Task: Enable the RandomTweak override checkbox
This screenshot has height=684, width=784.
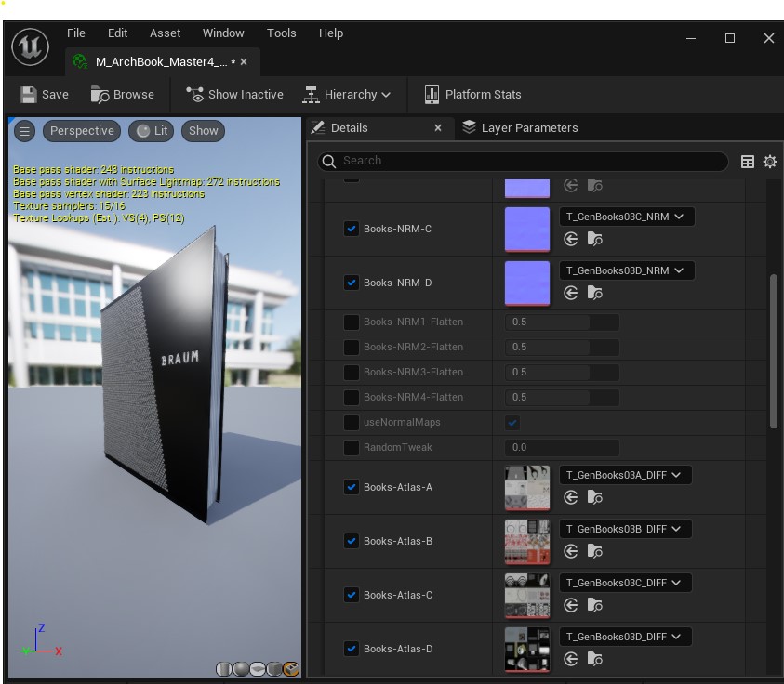Action: pos(352,448)
